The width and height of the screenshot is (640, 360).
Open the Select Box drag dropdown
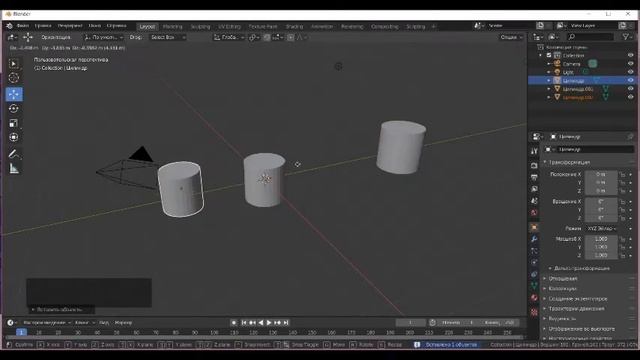(x=167, y=37)
